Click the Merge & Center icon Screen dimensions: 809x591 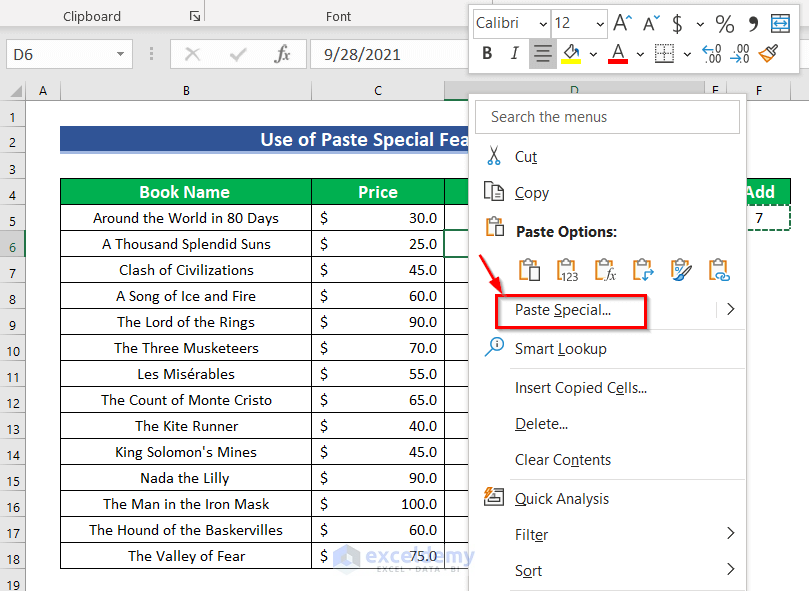click(780, 23)
